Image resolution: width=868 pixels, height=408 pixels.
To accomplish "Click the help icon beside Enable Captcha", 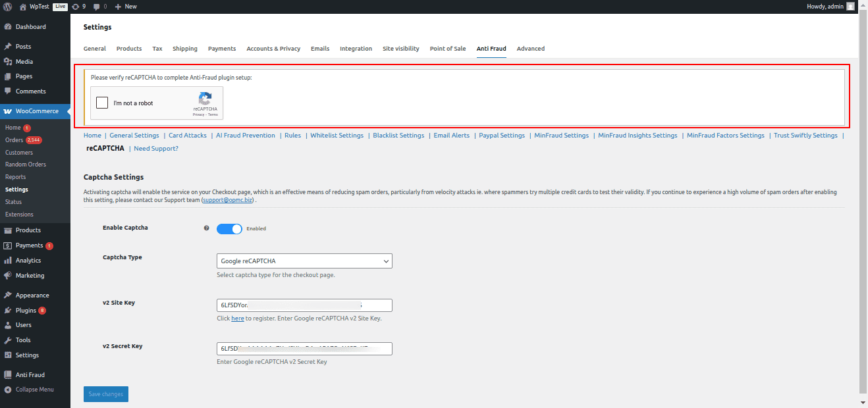I will pyautogui.click(x=206, y=228).
